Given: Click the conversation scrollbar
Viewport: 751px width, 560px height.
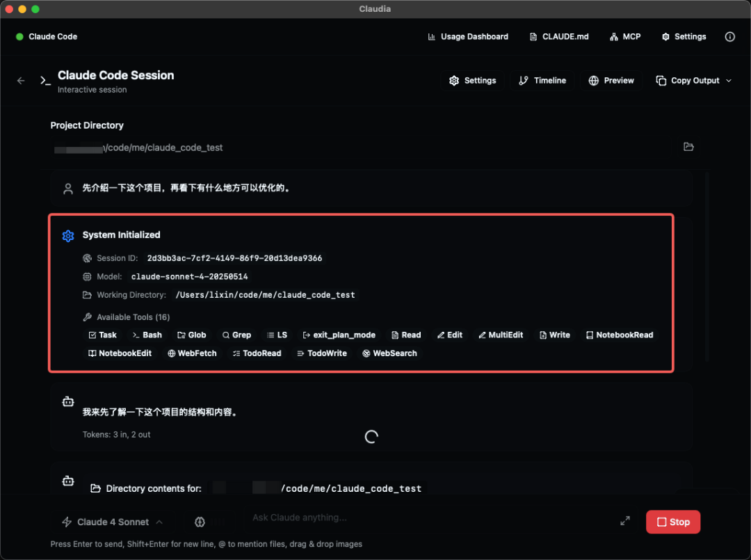Looking at the screenshot, I should pyautogui.click(x=706, y=266).
